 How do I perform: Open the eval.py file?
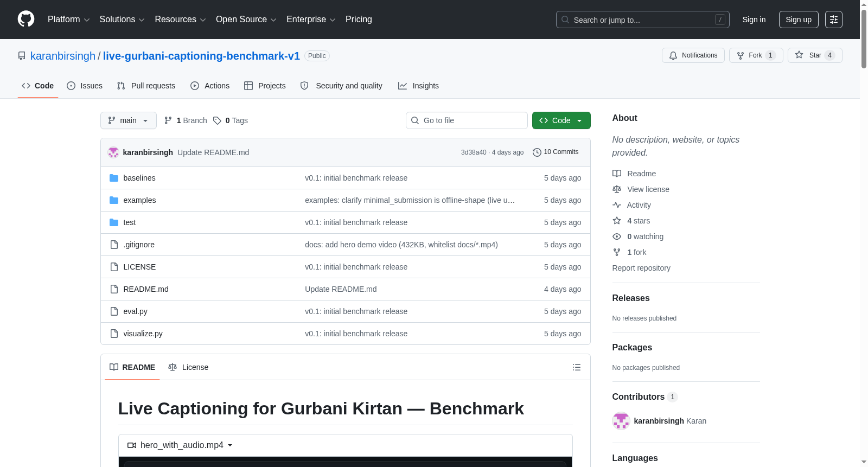(x=136, y=311)
